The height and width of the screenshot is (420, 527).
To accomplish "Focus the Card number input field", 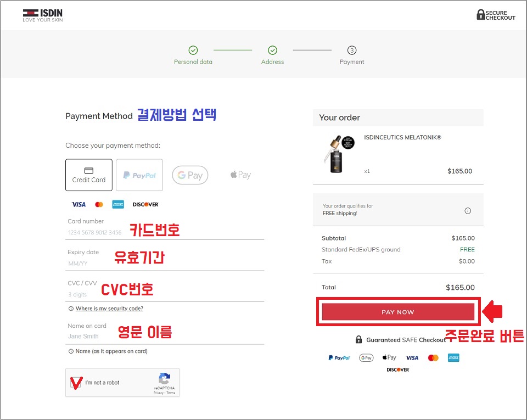I will tap(165, 228).
